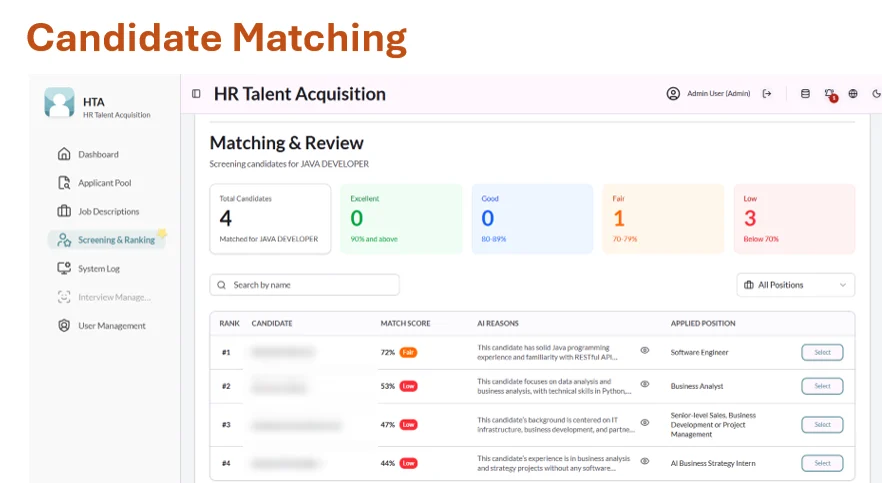Click the AI REASONS column header
This screenshot has width=882, height=483.
(498, 323)
